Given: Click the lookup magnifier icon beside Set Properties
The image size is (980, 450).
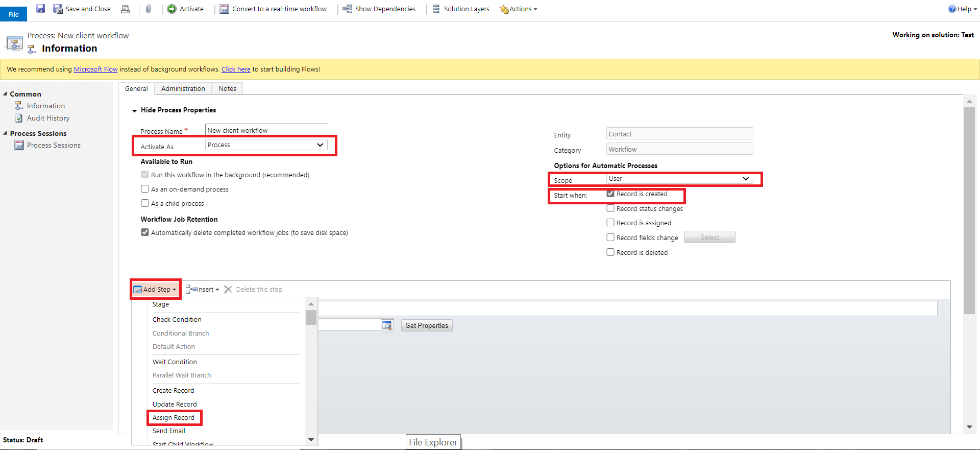Looking at the screenshot, I should point(387,325).
